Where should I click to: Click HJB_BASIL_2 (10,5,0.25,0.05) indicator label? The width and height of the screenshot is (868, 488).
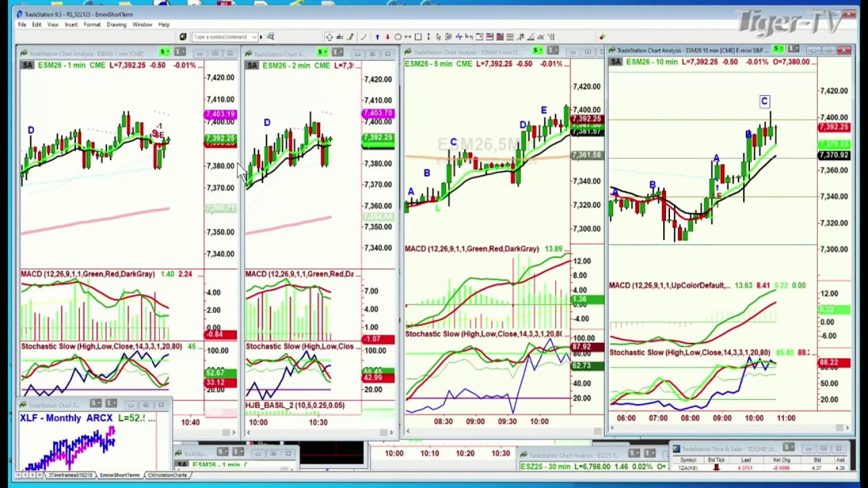pyautogui.click(x=295, y=405)
